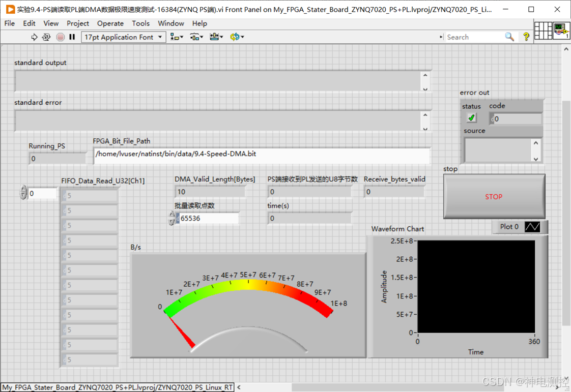Open the Edit menu
Image resolution: width=571 pixels, height=392 pixels.
(29, 23)
